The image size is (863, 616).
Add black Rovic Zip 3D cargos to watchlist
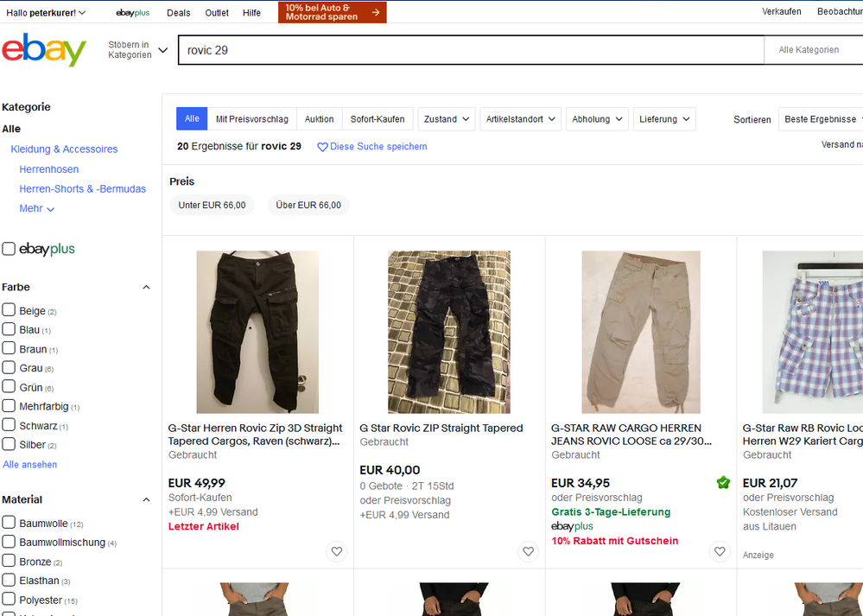coord(337,551)
